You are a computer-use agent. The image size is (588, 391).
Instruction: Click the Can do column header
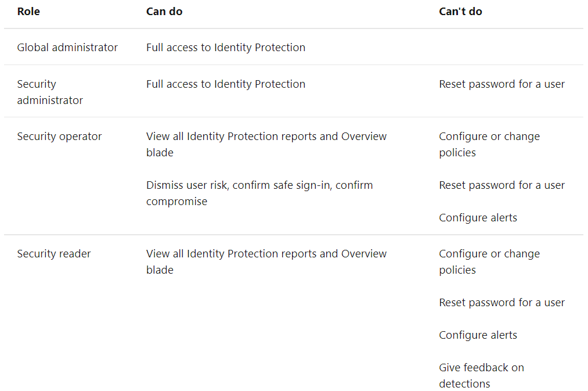tap(164, 12)
